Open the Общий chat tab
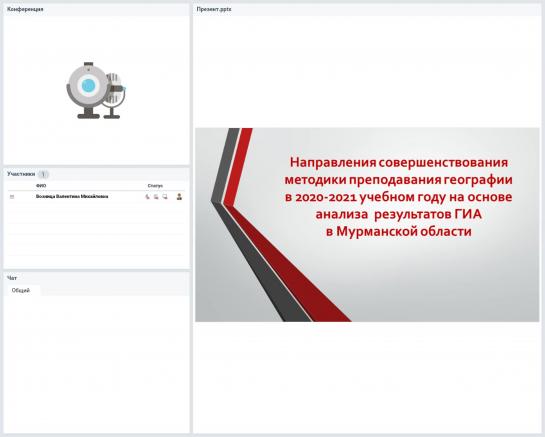The image size is (545, 437). tap(21, 290)
